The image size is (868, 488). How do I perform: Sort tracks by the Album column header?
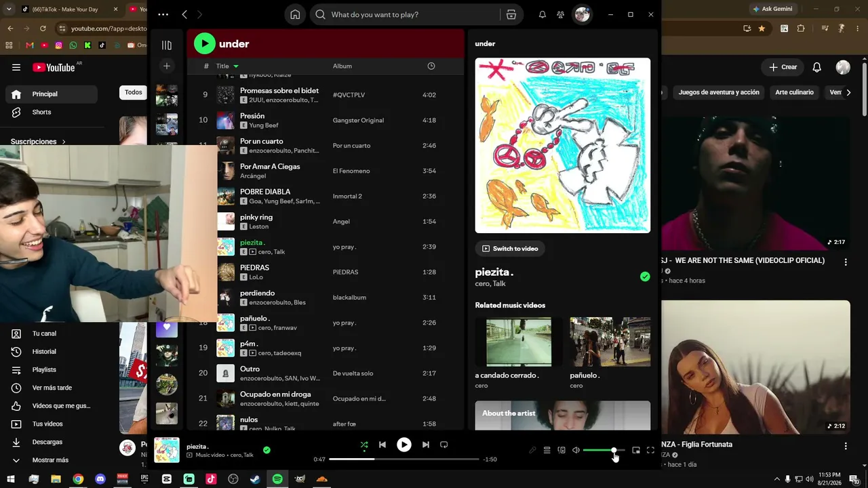342,66
